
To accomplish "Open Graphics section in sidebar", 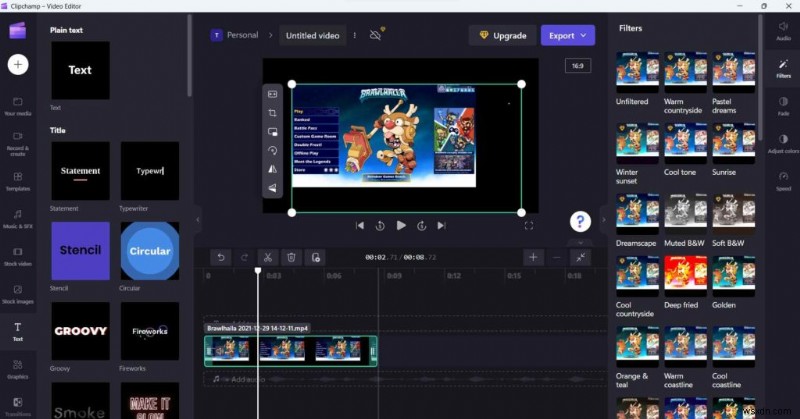I will [x=18, y=369].
